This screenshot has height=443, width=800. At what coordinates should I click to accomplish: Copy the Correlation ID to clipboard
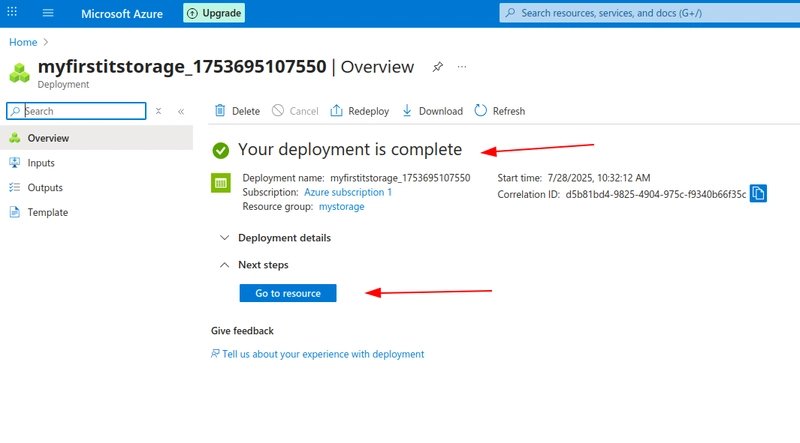tap(758, 193)
